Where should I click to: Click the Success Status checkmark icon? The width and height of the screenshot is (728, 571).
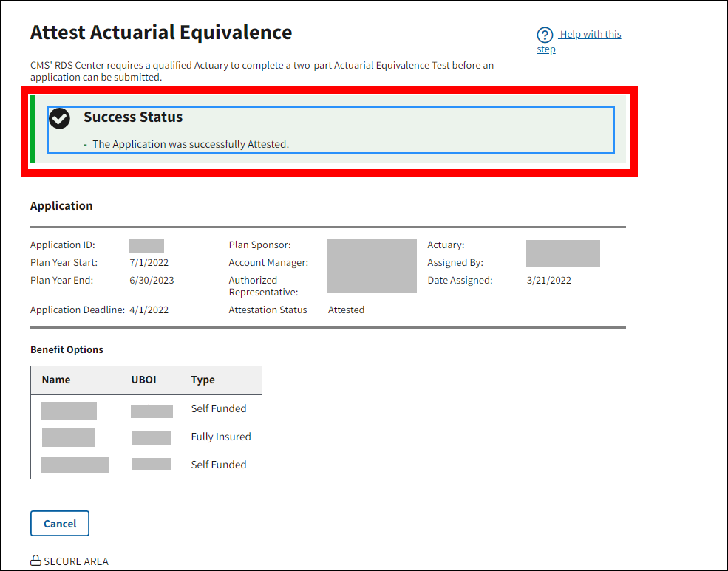click(59, 118)
